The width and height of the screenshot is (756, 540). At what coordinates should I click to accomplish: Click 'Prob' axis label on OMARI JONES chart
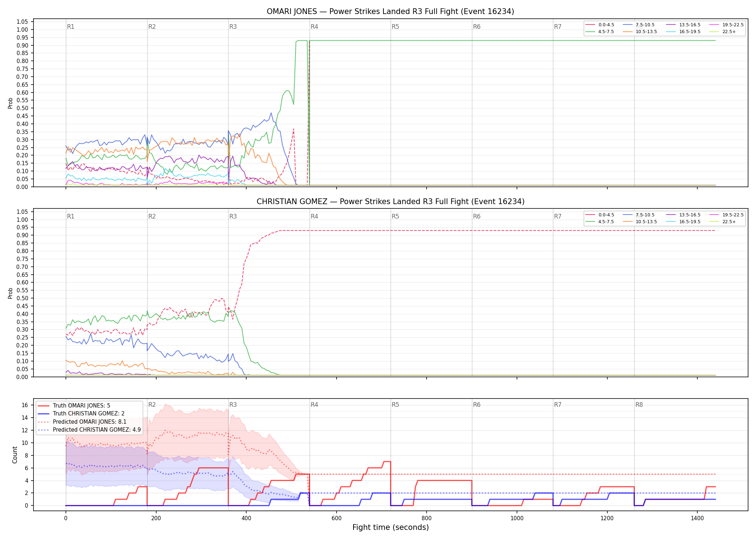coord(10,103)
